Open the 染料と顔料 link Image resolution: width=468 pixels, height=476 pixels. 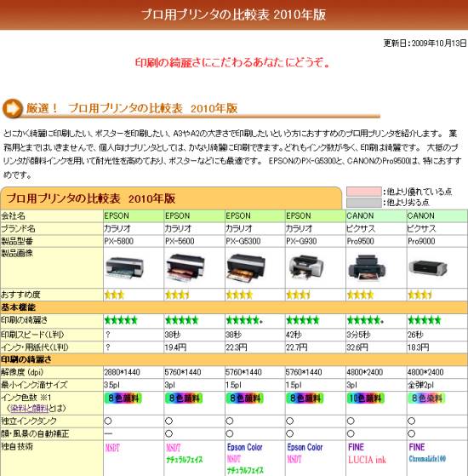[29, 409]
